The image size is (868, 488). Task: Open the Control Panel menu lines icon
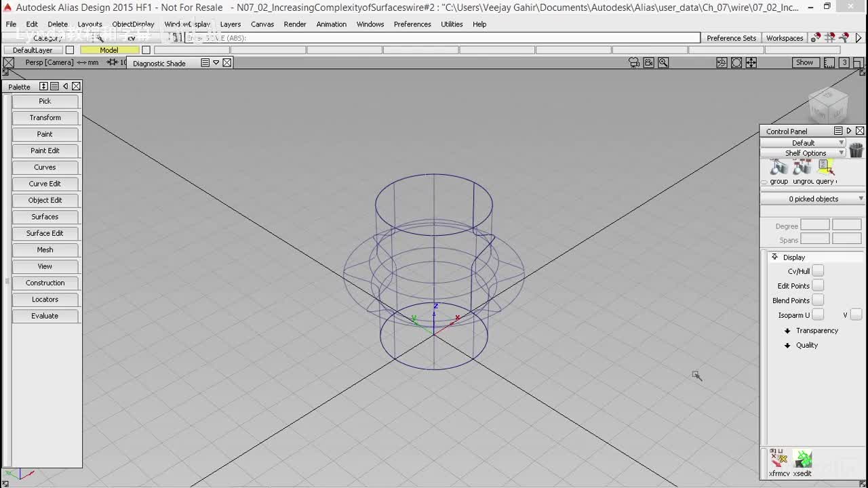(x=838, y=131)
